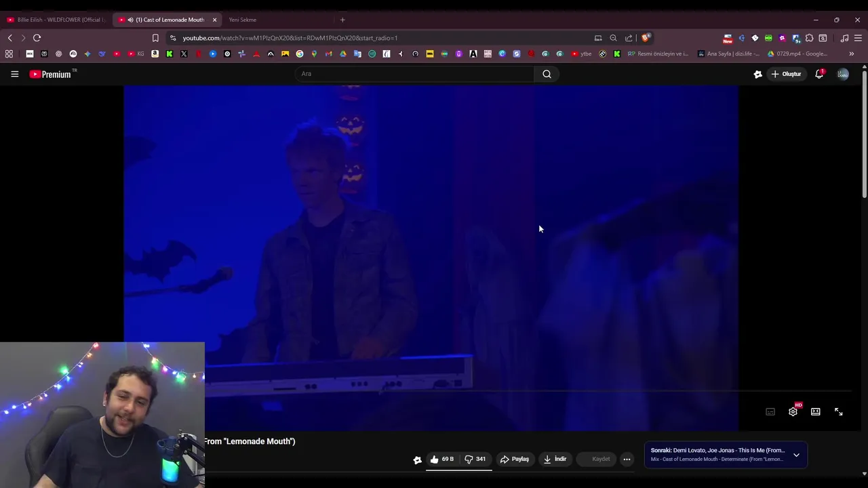Show hidden bookmarks chevron
Viewport: 868px width, 488px height.
851,54
